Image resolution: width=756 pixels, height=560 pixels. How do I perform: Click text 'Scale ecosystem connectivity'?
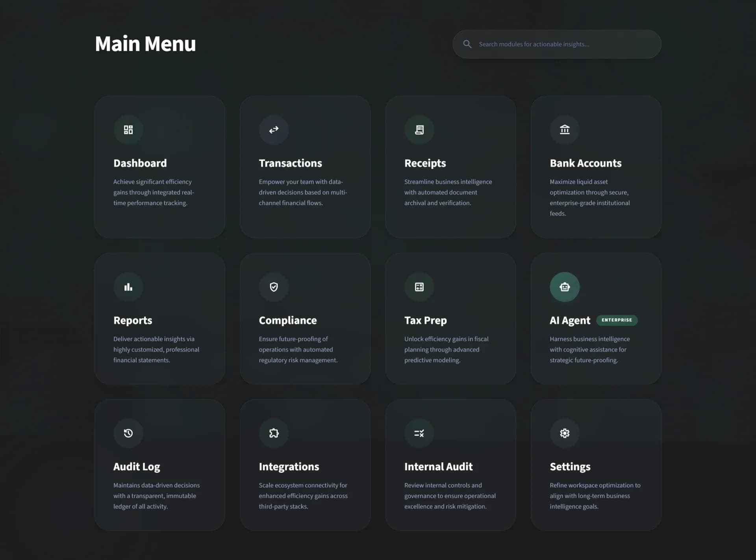point(298,485)
